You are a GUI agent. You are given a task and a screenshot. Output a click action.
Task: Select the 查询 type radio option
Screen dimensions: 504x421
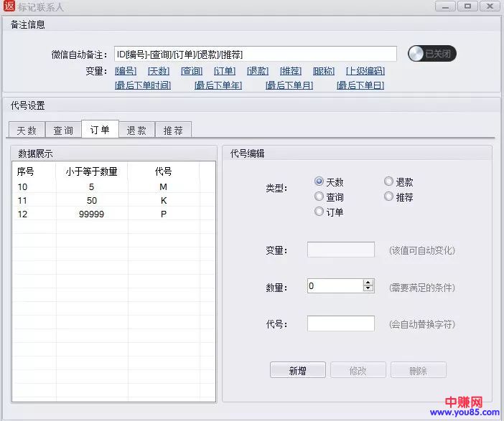[319, 197]
